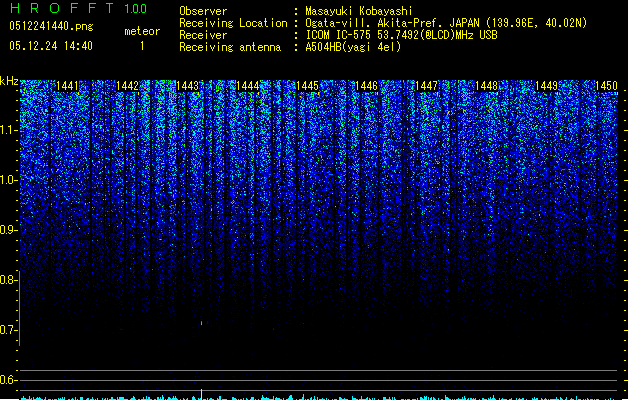Click the kHz axis unit label
Image resolution: width=629 pixels, height=400 pixels.
tap(9, 81)
